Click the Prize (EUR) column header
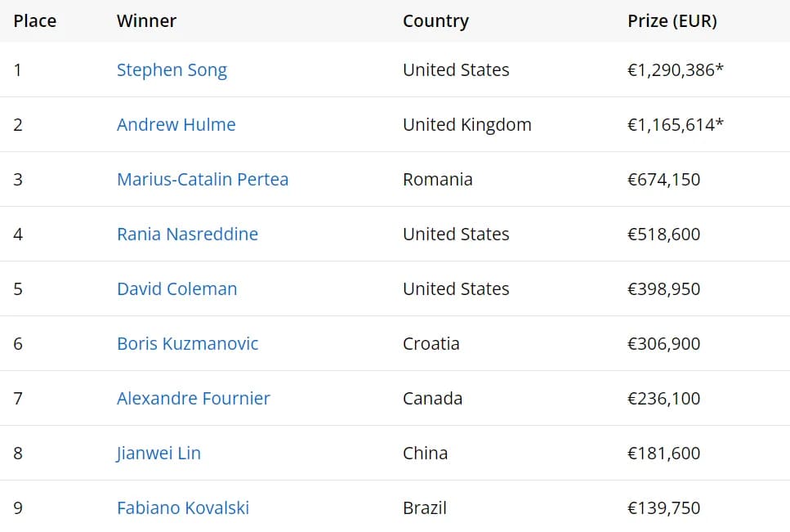Image resolution: width=790 pixels, height=532 pixels. (672, 21)
